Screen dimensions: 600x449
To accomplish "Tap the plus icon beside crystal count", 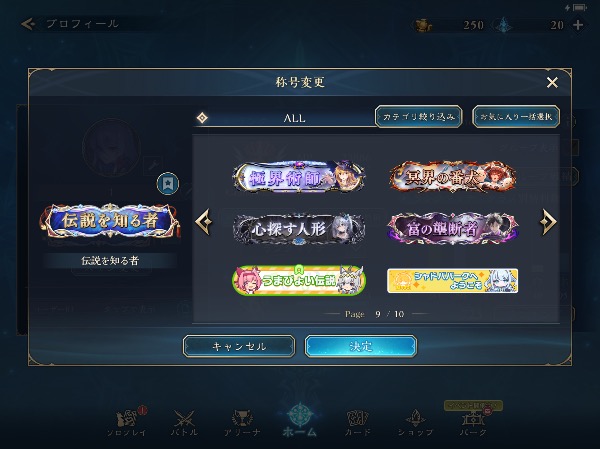I will tap(578, 25).
